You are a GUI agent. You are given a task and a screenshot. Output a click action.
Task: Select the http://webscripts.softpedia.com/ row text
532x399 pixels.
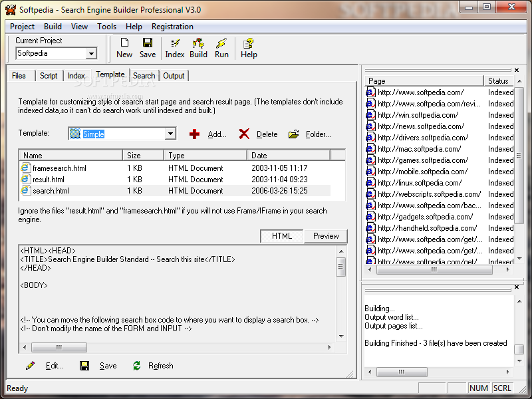click(x=429, y=194)
